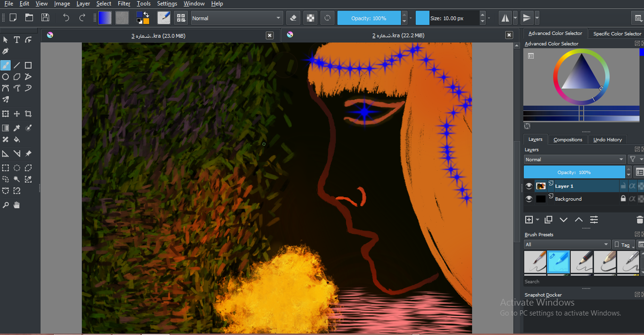Open the Filter menu
Viewport: 644px width, 335px height.
124,4
